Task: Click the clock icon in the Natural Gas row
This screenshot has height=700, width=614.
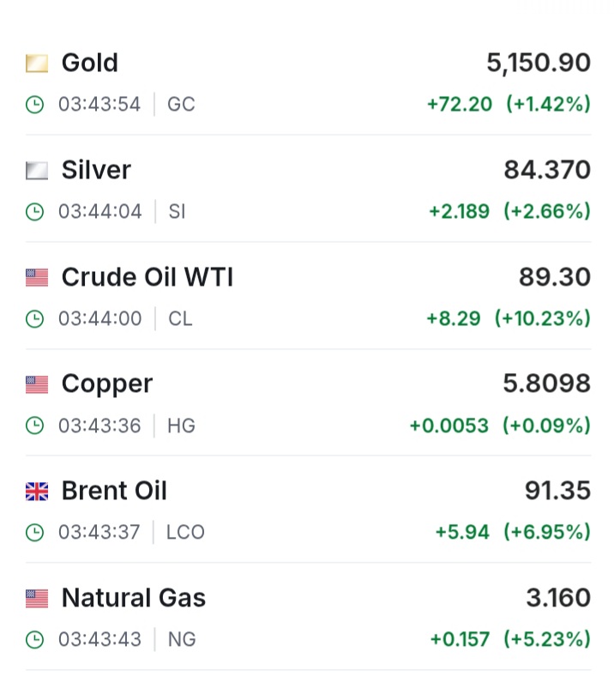Action: coord(34,639)
